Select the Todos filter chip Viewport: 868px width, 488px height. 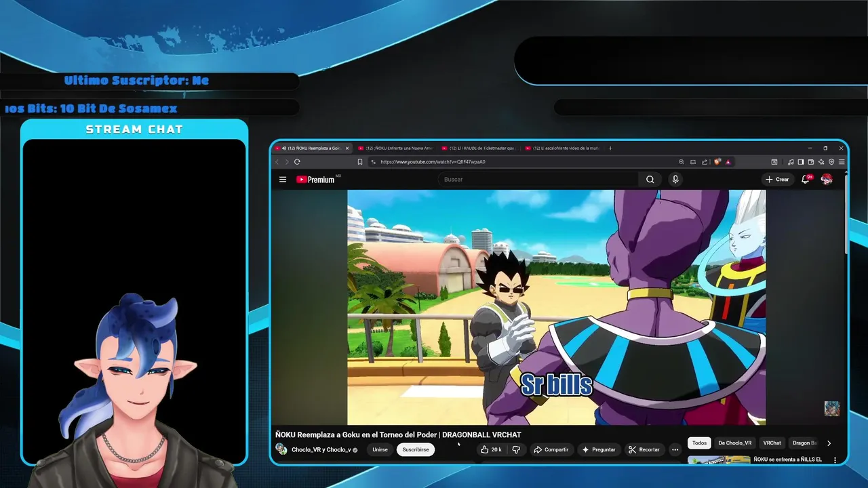pyautogui.click(x=699, y=443)
